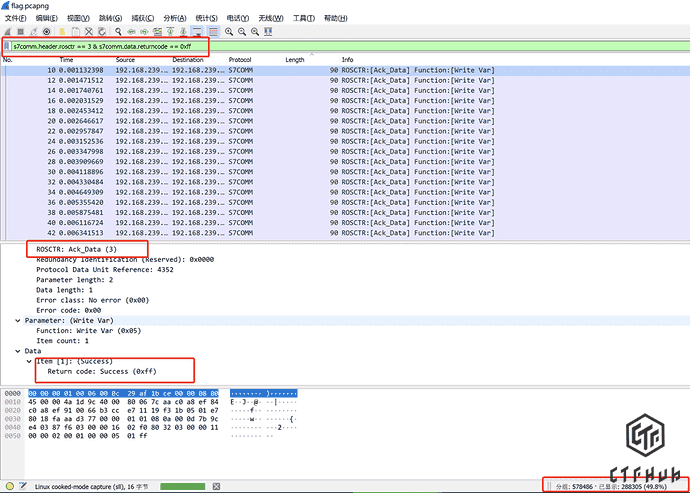This screenshot has width=690, height=493.
Task: Toggle auto-scroll during live capture
Action: pos(199,32)
